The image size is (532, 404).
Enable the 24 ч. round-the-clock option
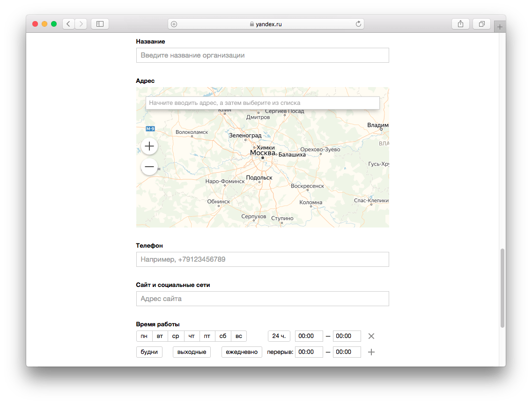[x=279, y=336]
